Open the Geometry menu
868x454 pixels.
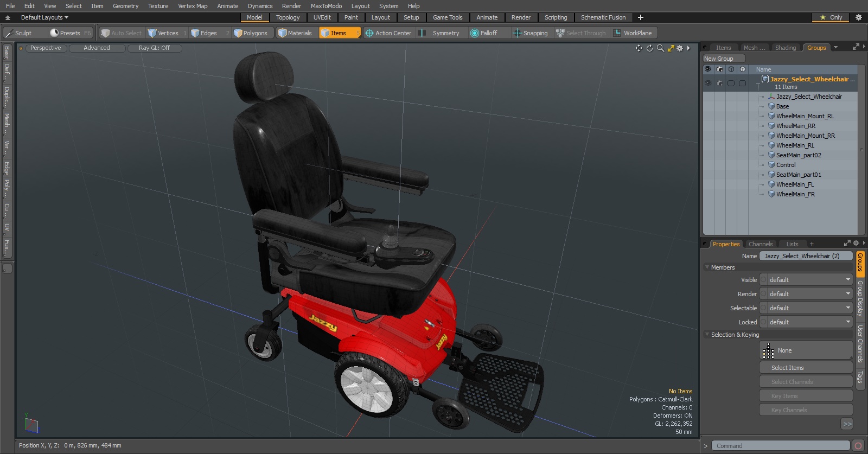click(x=126, y=6)
